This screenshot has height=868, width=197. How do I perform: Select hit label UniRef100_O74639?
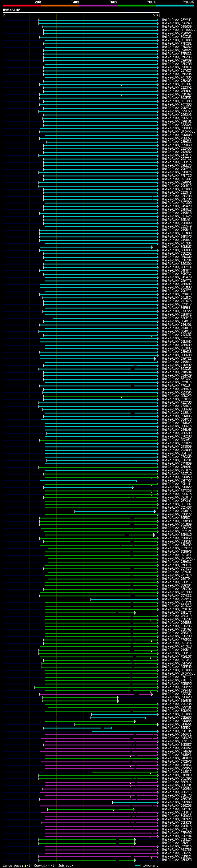tap(177, 751)
